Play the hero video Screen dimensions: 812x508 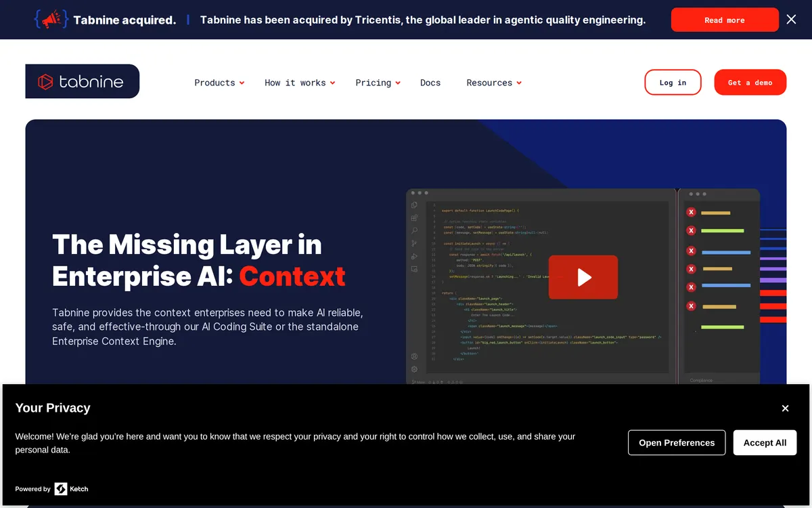[x=583, y=277]
